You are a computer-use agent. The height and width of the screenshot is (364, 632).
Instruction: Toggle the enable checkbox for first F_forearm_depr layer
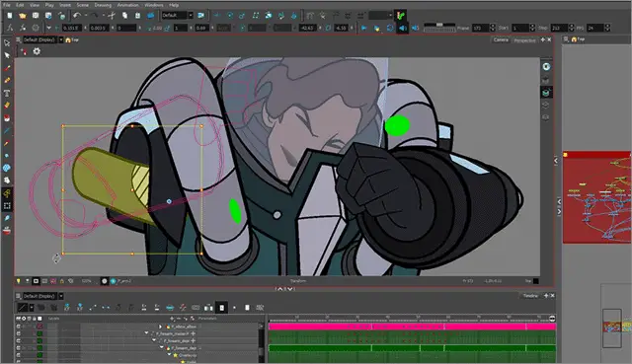tap(18, 340)
